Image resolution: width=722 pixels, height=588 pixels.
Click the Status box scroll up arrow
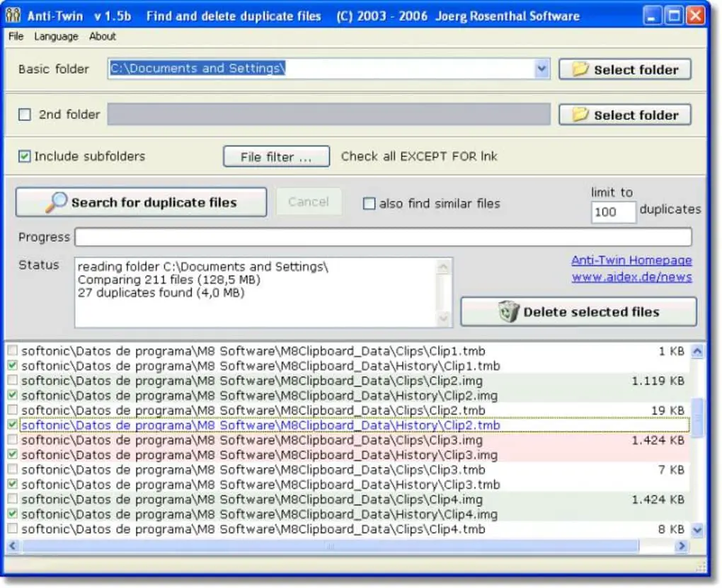coord(443,267)
